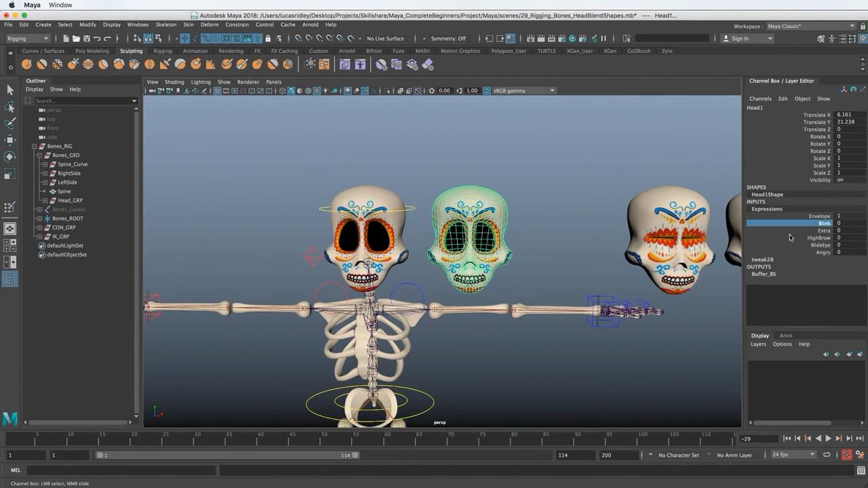Click the Open Scene folder icon
The height and width of the screenshot is (488, 868).
pyautogui.click(x=76, y=39)
